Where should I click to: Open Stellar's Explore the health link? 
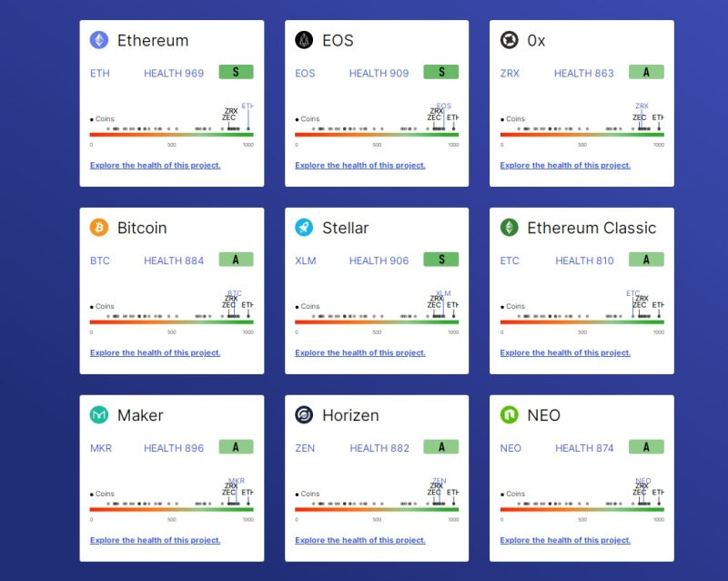(360, 352)
